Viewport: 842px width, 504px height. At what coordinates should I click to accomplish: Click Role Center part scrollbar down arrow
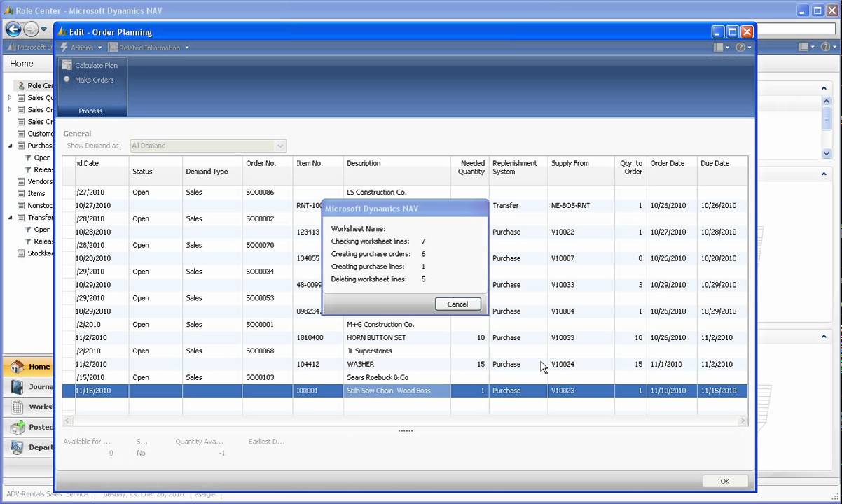827,153
